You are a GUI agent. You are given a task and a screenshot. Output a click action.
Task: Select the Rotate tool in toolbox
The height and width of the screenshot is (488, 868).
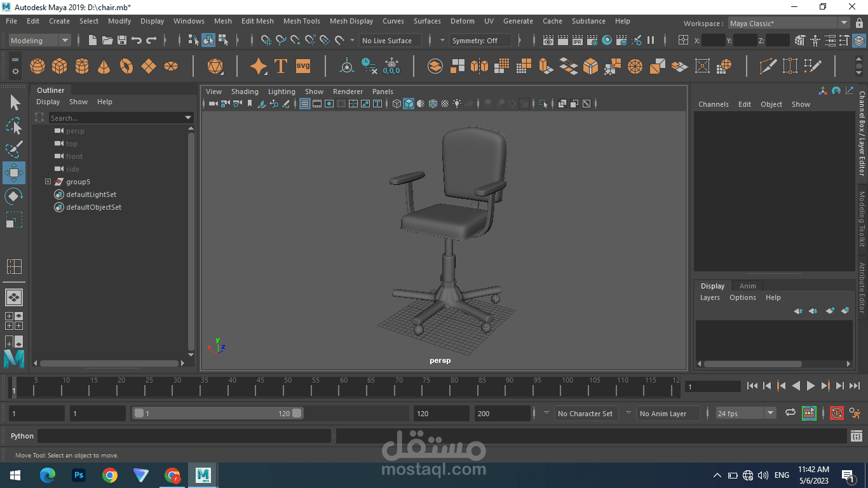pyautogui.click(x=14, y=196)
